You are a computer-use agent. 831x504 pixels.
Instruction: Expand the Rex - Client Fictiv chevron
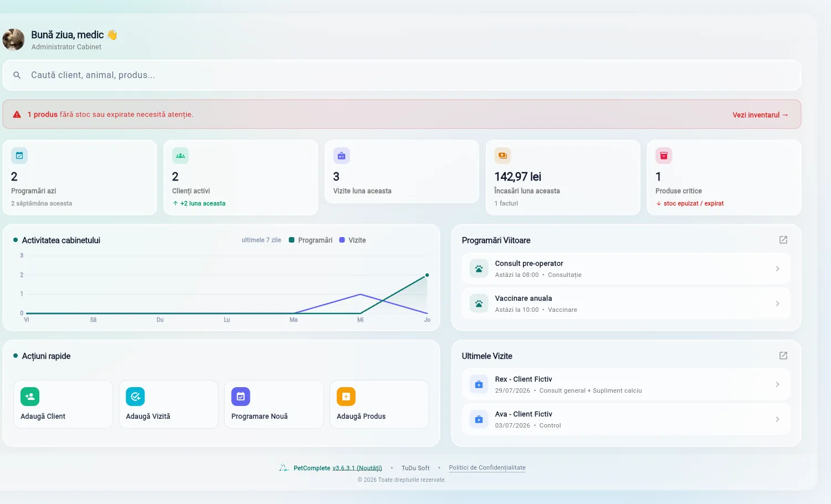tap(778, 384)
